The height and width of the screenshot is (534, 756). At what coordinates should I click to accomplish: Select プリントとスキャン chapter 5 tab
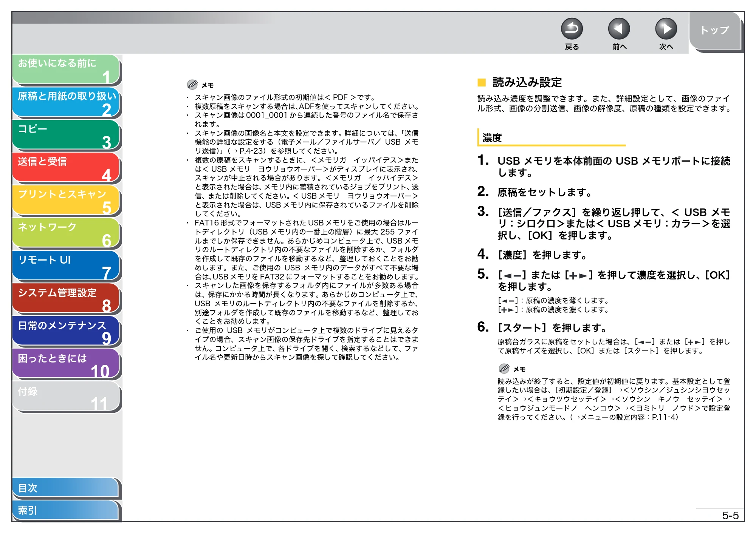pyautogui.click(x=66, y=201)
